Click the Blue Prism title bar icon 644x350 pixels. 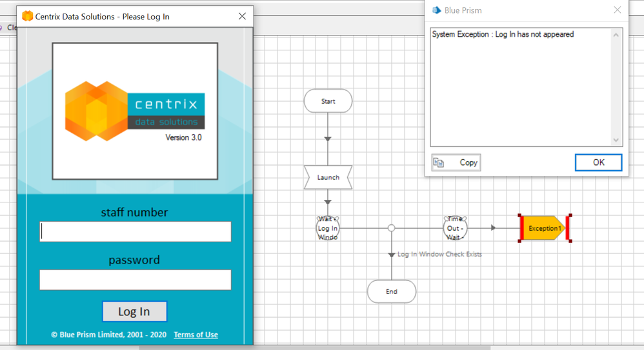pyautogui.click(x=437, y=10)
